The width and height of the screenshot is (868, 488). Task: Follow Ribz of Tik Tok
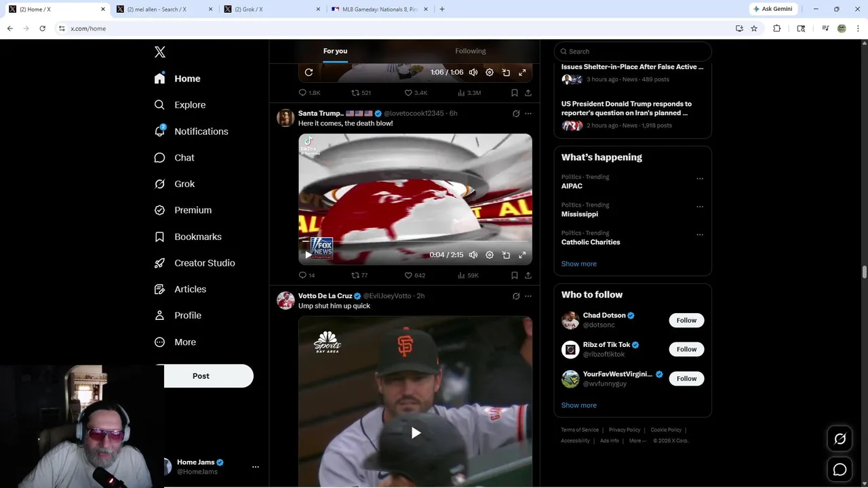(x=686, y=350)
